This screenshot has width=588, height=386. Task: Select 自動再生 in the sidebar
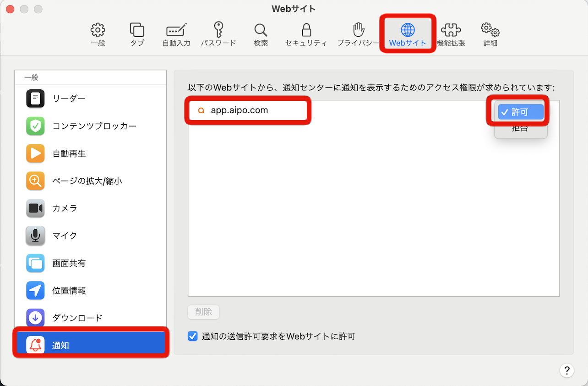[x=90, y=154]
